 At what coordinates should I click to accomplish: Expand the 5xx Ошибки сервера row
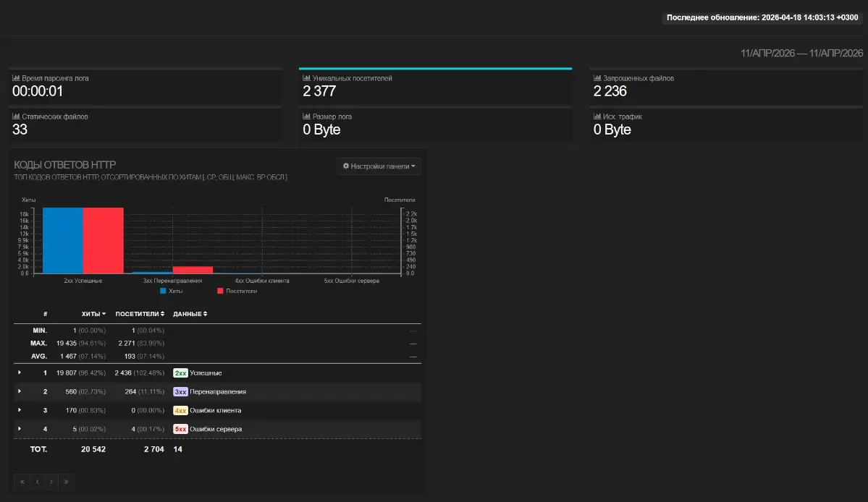[x=20, y=429]
